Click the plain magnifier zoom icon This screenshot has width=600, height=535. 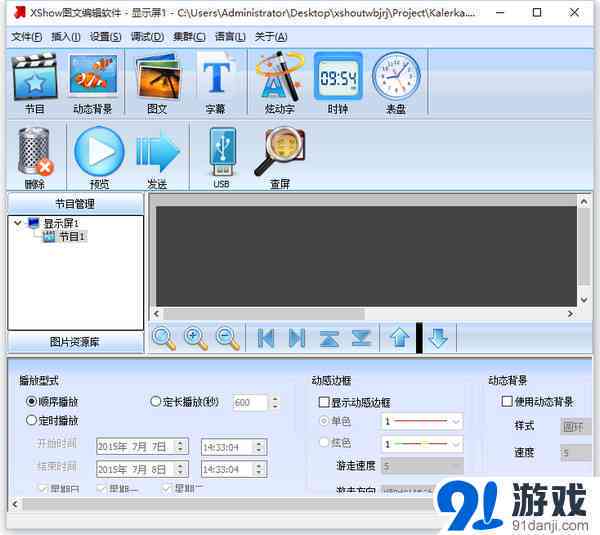click(x=164, y=338)
